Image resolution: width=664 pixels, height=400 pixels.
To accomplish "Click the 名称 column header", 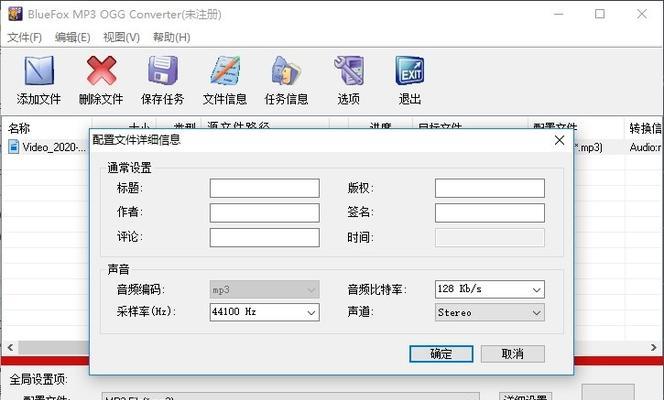I will pos(47,127).
